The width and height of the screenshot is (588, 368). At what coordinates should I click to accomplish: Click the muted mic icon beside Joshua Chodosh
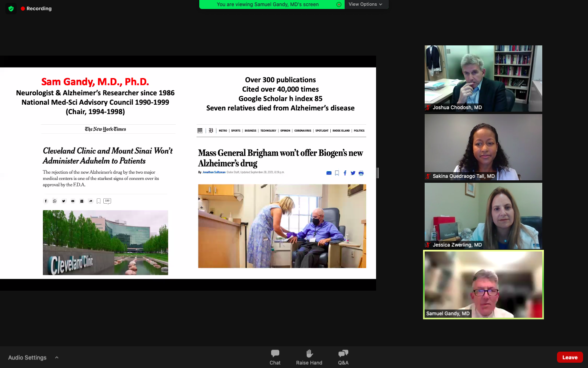(428, 108)
